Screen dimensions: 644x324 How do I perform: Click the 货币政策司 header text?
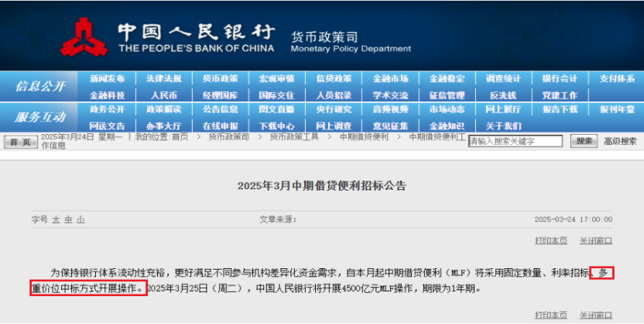pyautogui.click(x=324, y=37)
